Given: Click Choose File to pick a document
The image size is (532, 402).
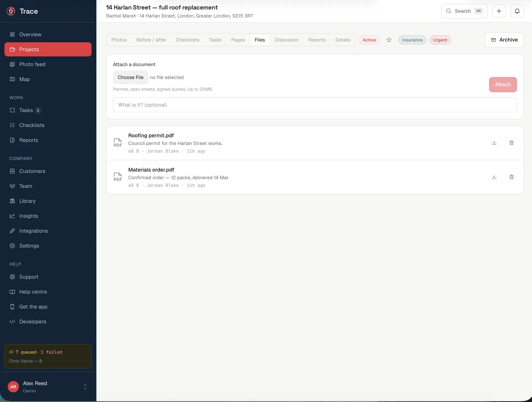Looking at the screenshot, I should pyautogui.click(x=131, y=77).
